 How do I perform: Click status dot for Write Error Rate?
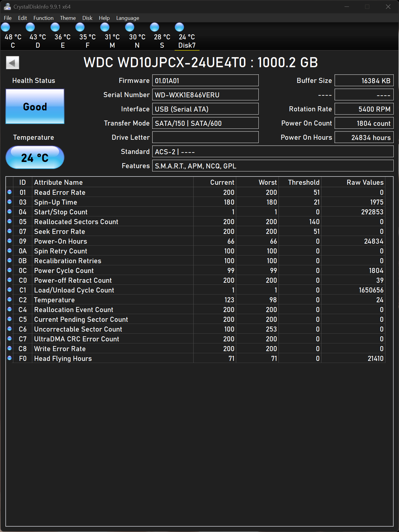click(x=9, y=348)
